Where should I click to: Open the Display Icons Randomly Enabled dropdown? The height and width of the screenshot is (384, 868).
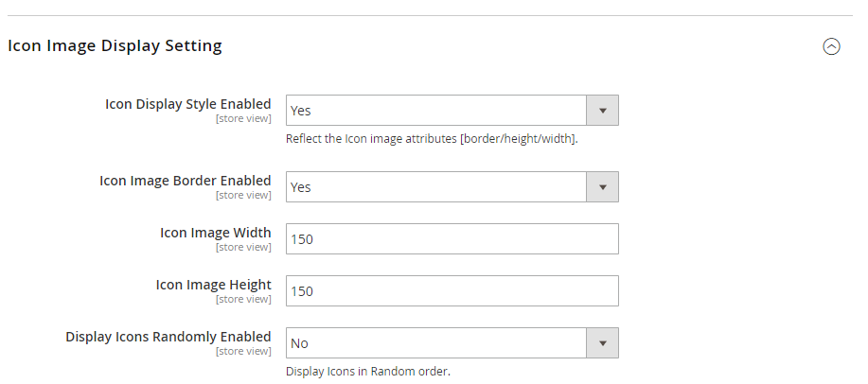[x=436, y=343]
